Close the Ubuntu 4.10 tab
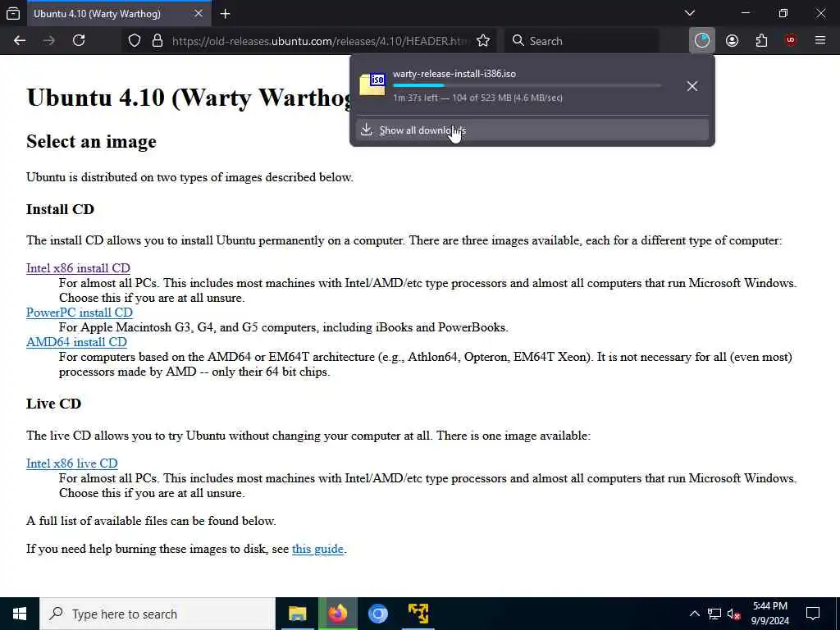Viewport: 840px width, 630px height. click(x=199, y=13)
